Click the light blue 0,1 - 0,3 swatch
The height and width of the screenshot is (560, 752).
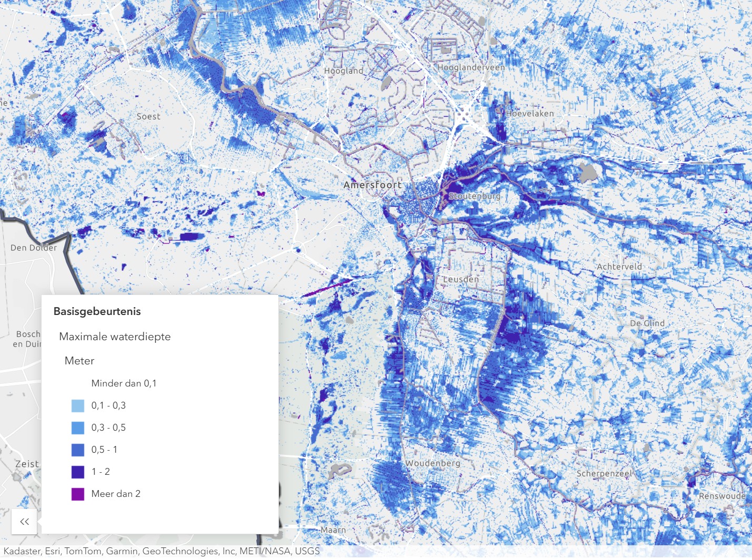pyautogui.click(x=78, y=405)
